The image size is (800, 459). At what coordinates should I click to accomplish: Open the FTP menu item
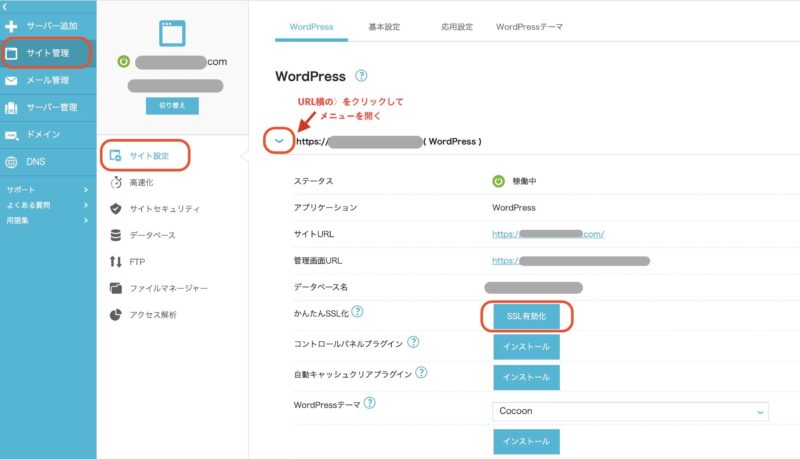137,262
